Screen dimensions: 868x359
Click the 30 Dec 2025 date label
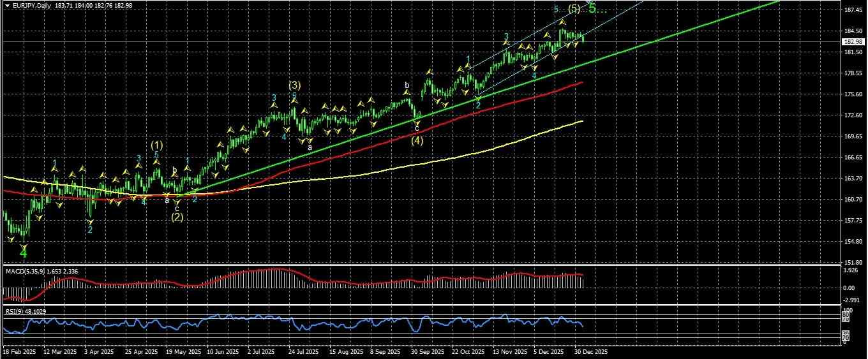591,351
